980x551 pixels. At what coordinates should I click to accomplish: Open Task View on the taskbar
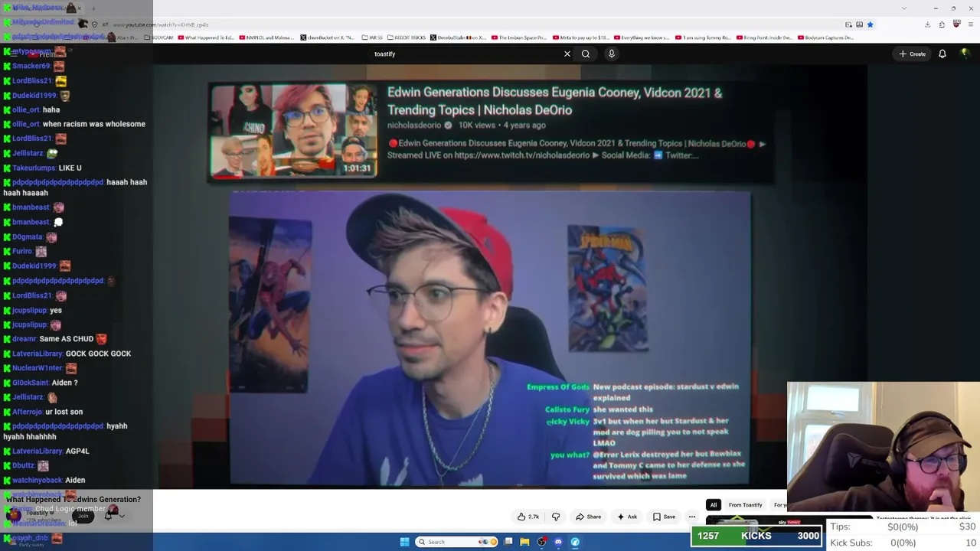click(x=508, y=542)
